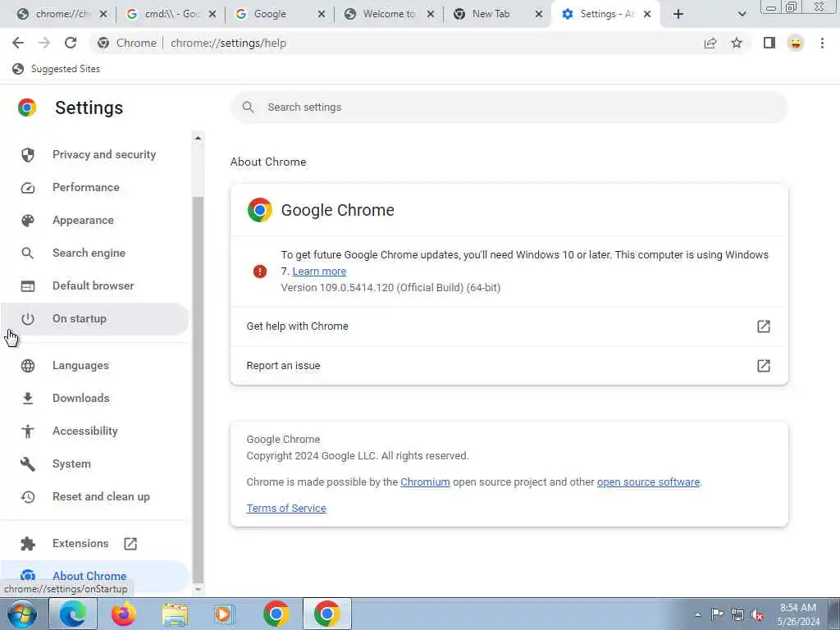Open the profile avatar menu

796,43
